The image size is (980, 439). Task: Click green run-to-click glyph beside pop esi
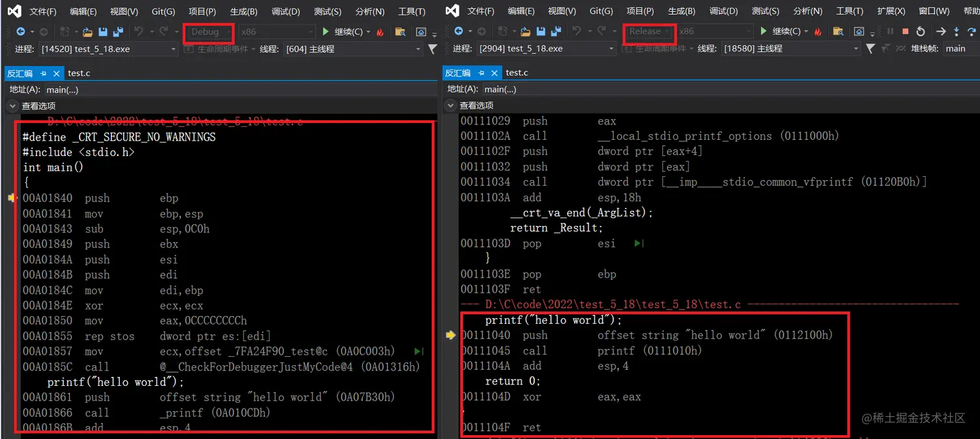(639, 243)
